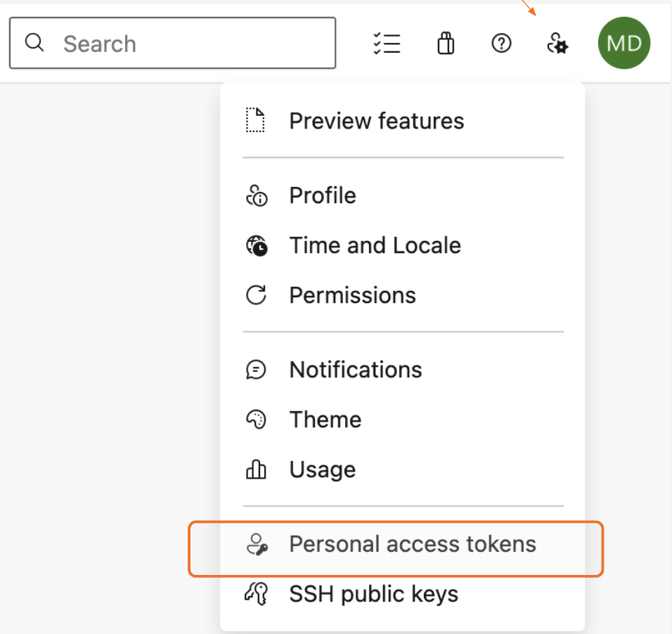Open the Marketplace shopping bag icon
This screenshot has width=672, height=634.
point(446,44)
